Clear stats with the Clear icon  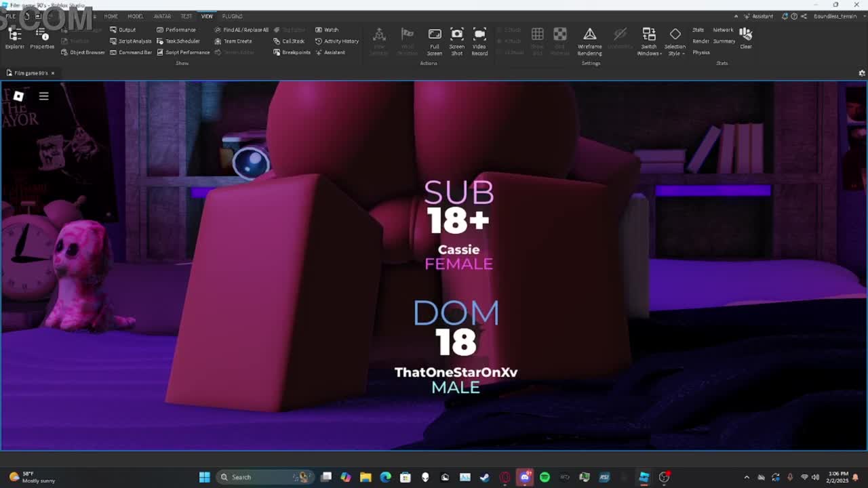746,37
